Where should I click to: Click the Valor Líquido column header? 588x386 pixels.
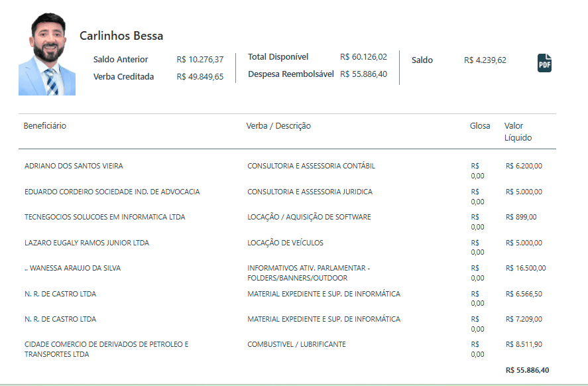[x=518, y=131]
